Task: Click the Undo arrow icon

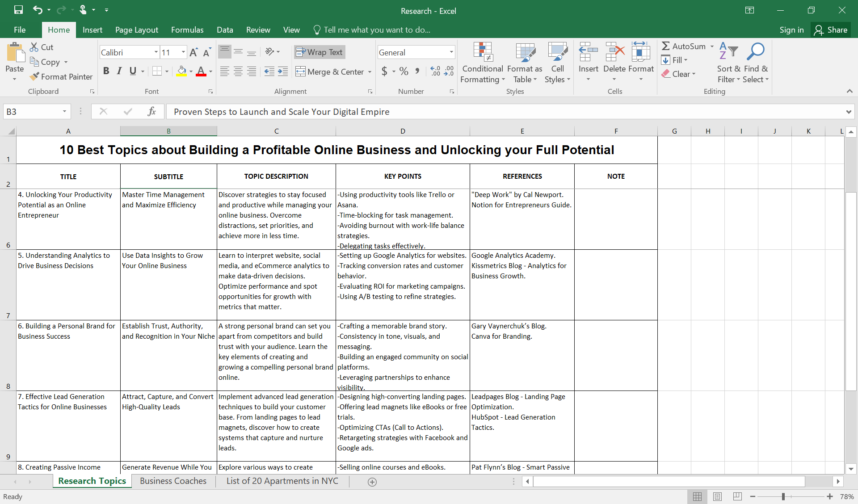Action: point(38,10)
